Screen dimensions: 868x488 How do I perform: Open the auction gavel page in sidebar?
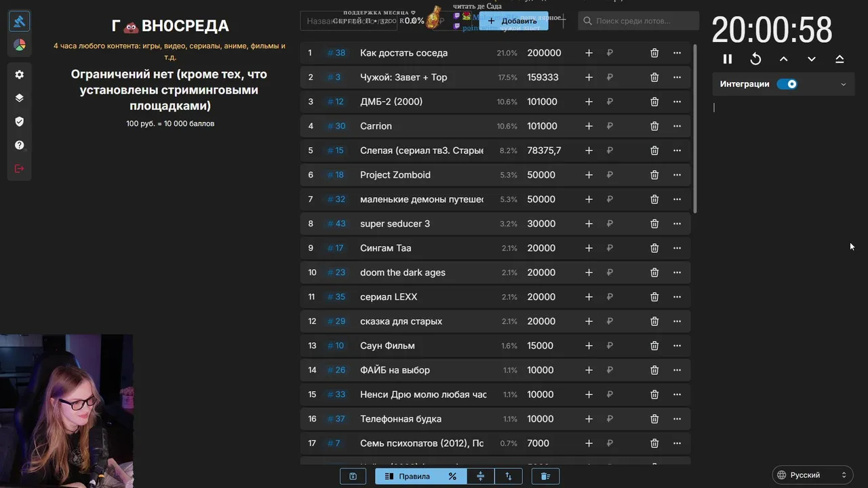click(x=19, y=22)
